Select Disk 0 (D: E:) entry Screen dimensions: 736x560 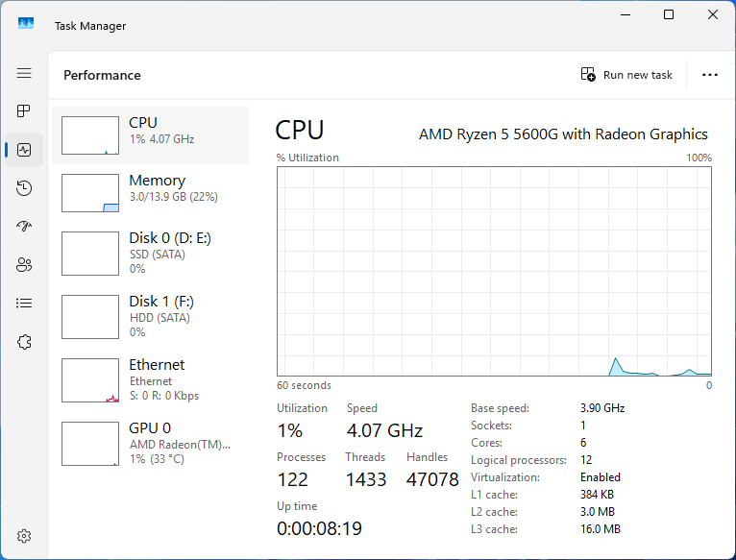click(x=150, y=254)
